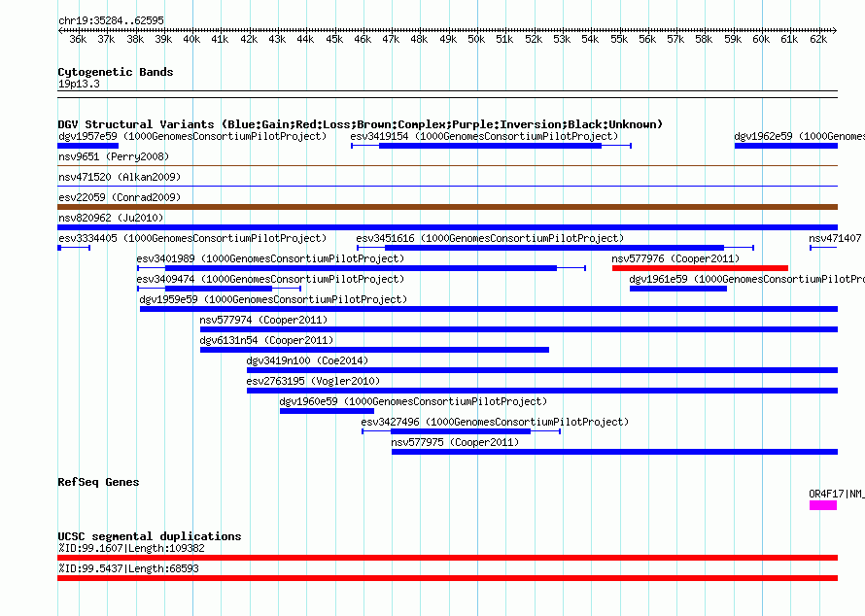Click the dgv1961e59 blue gain bar

[678, 289]
